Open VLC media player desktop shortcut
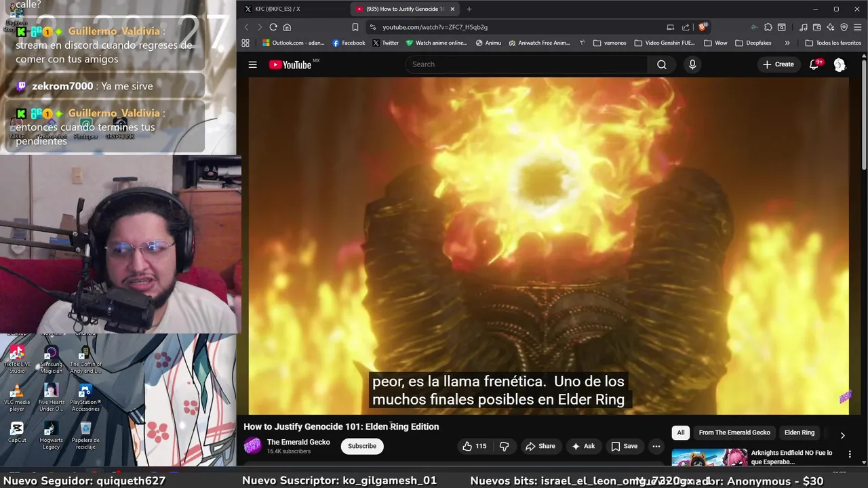This screenshot has height=488, width=868. tap(17, 398)
